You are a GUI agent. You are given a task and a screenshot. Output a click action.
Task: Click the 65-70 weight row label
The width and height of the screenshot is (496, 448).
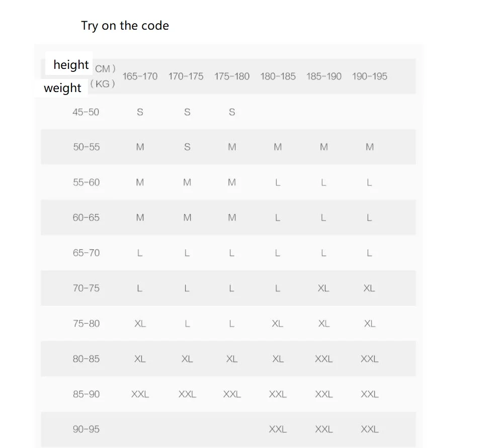(86, 253)
